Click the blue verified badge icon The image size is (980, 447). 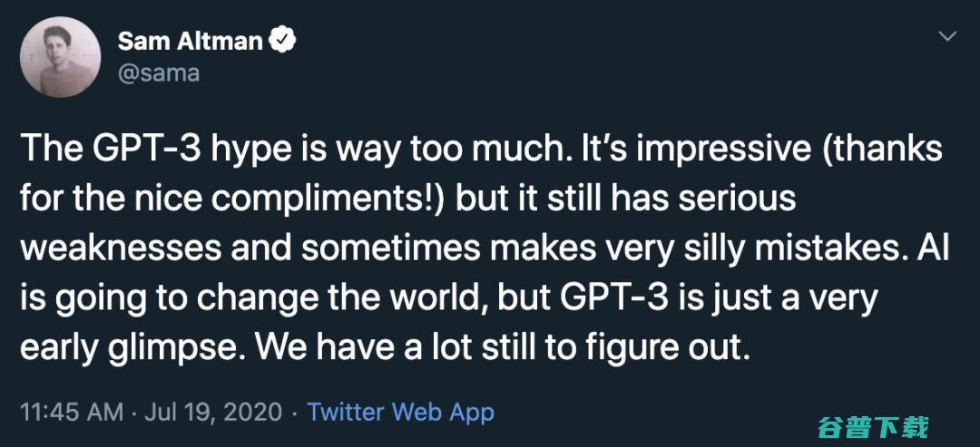click(x=285, y=40)
